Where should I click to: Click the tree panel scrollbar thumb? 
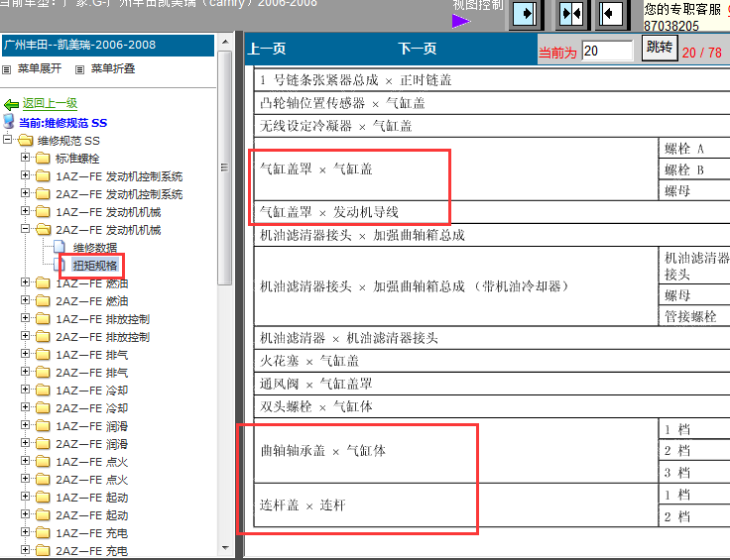point(225,168)
